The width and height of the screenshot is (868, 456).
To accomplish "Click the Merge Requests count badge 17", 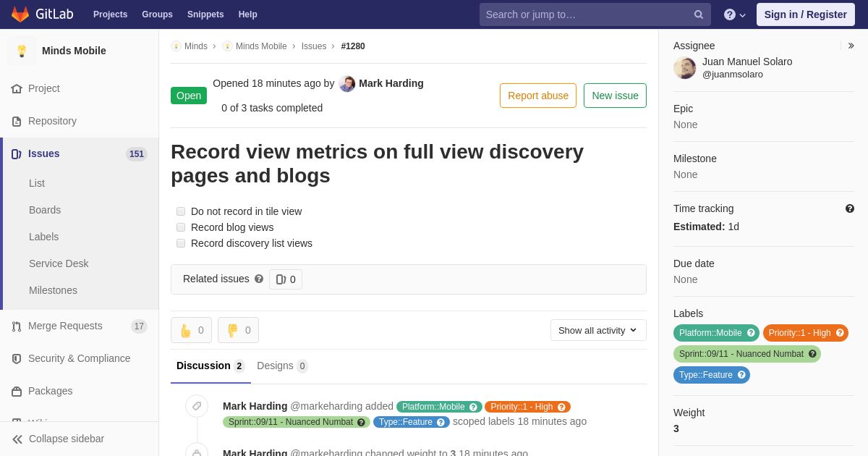I will pyautogui.click(x=139, y=326).
